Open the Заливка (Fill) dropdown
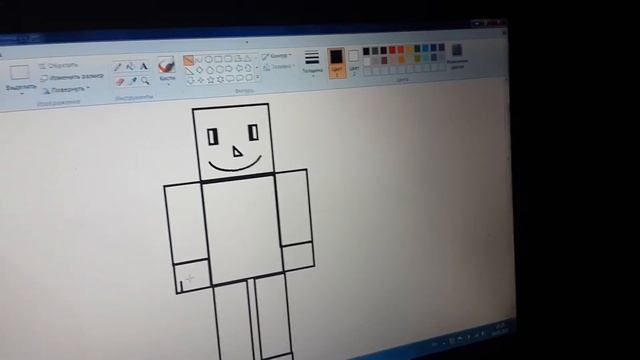Screen dimensions: 640x360 pos(279,67)
